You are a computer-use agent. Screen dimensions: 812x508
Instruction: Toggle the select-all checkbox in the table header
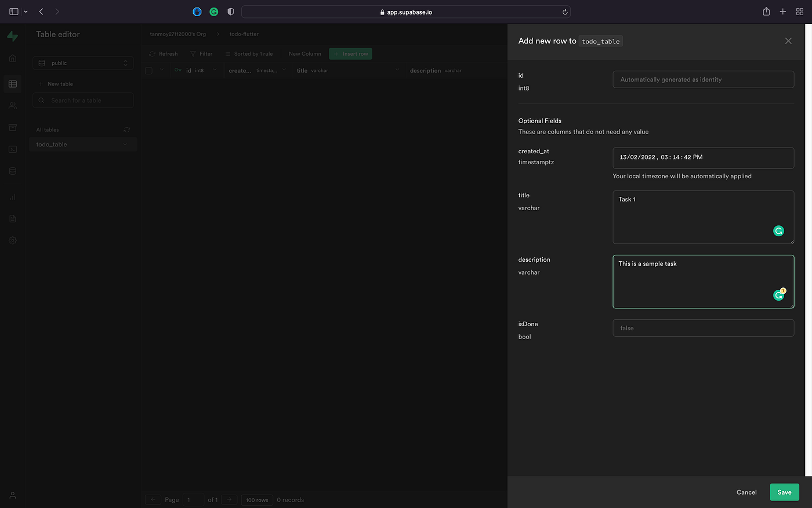(148, 70)
